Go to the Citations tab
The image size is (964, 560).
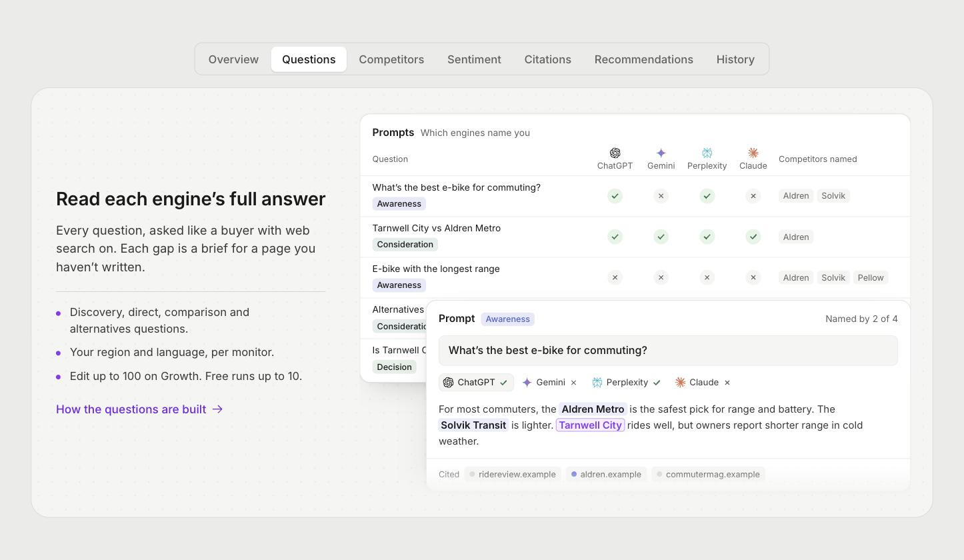click(x=547, y=59)
